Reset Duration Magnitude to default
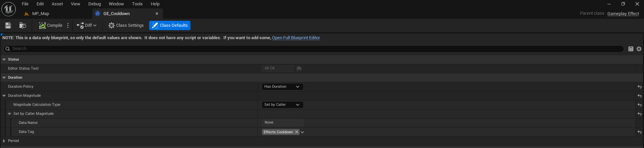This screenshot has width=644, height=148. 640,96
